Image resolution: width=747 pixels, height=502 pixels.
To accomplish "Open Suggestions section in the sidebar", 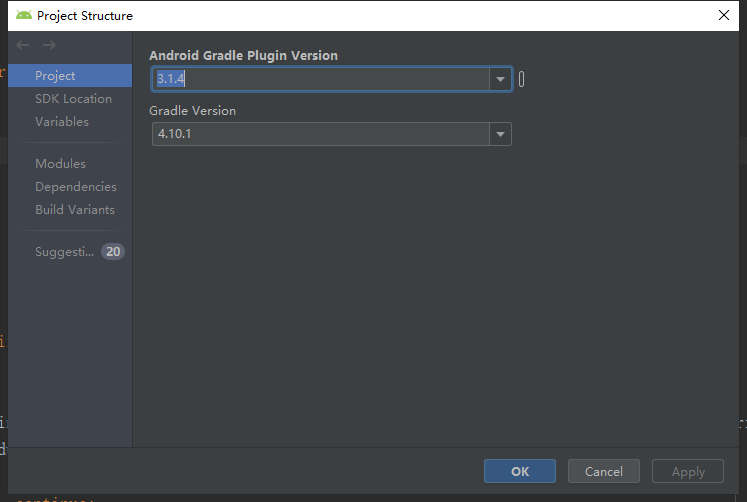I will click(x=65, y=251).
